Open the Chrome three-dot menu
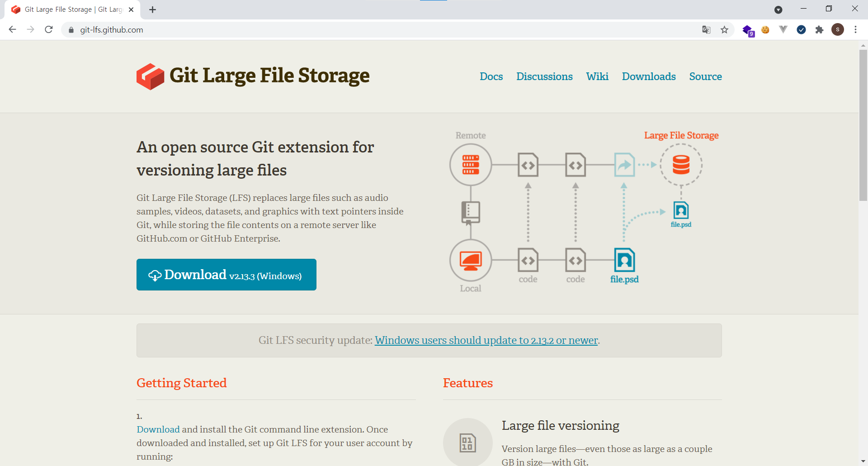The width and height of the screenshot is (868, 466). [x=855, y=29]
